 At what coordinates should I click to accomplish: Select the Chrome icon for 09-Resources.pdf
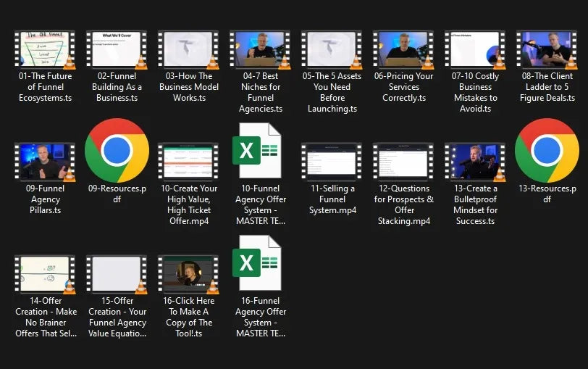(x=117, y=151)
